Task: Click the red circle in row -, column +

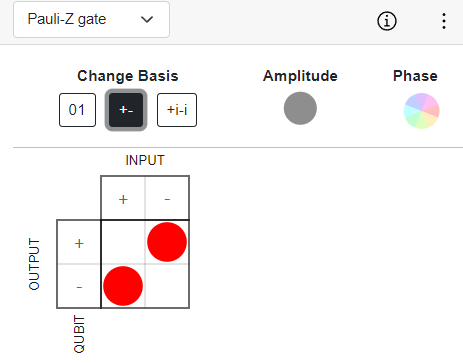Action: [123, 286]
